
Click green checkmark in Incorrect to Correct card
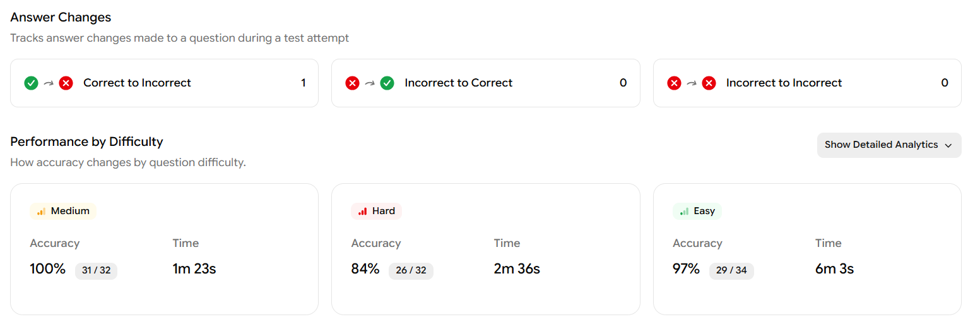(387, 83)
